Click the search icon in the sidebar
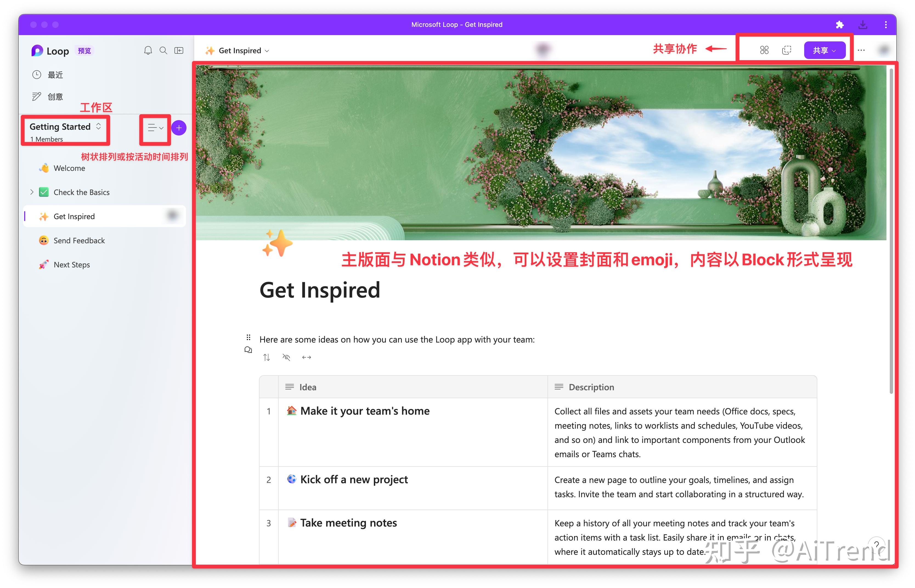Screen dimensions: 915x588 (163, 50)
